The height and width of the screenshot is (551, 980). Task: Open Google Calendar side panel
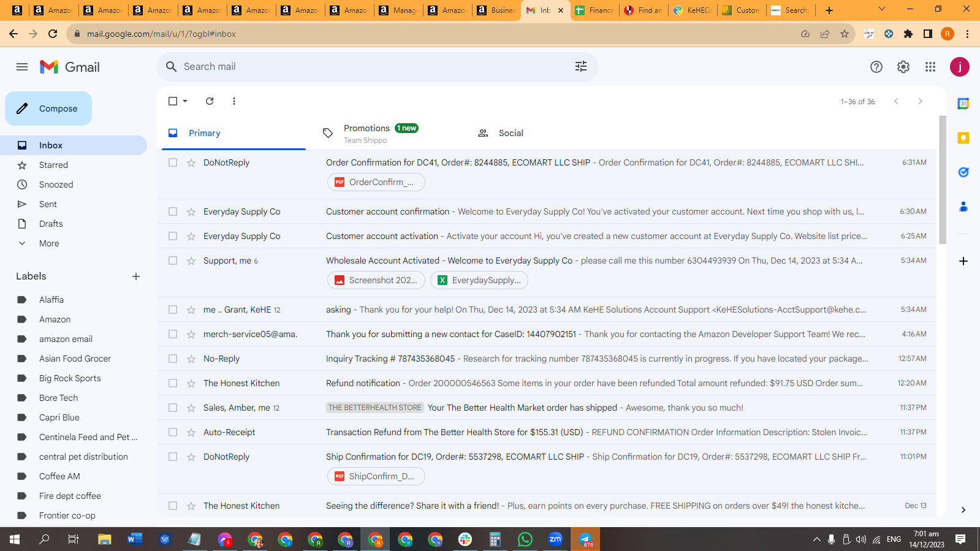[x=963, y=104]
